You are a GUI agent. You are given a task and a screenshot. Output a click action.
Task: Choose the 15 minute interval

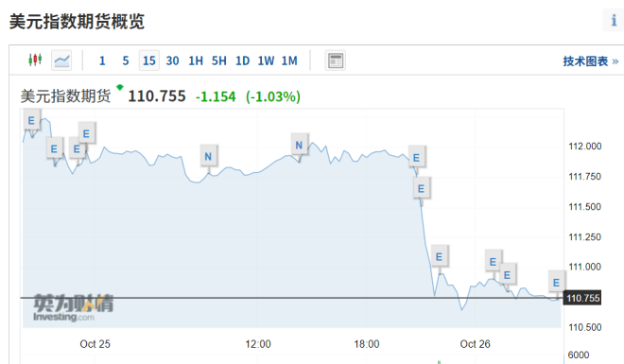[148, 61]
